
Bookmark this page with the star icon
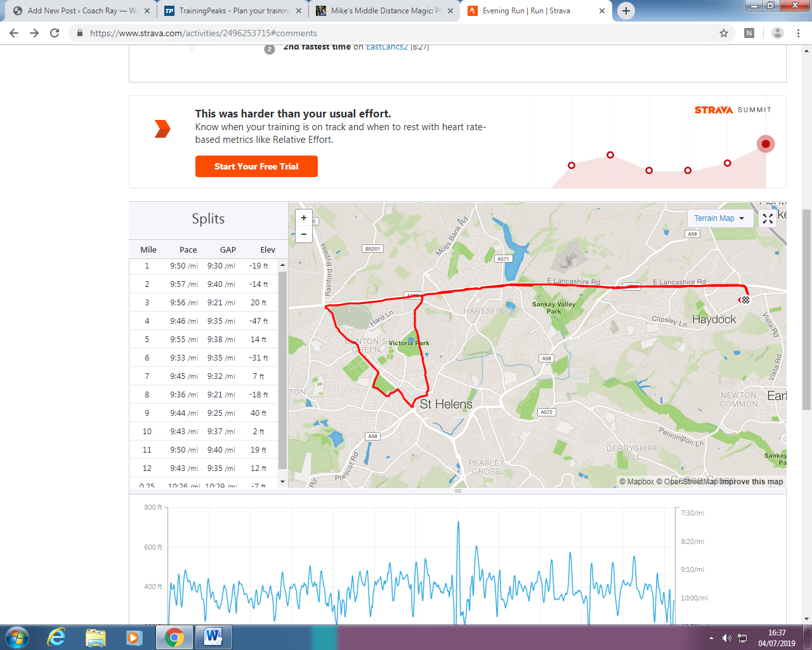724,33
